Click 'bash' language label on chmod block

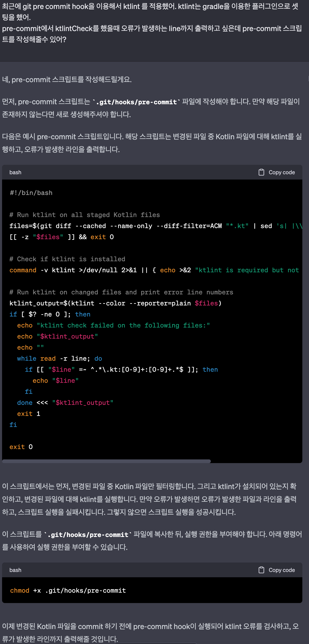[x=15, y=570]
